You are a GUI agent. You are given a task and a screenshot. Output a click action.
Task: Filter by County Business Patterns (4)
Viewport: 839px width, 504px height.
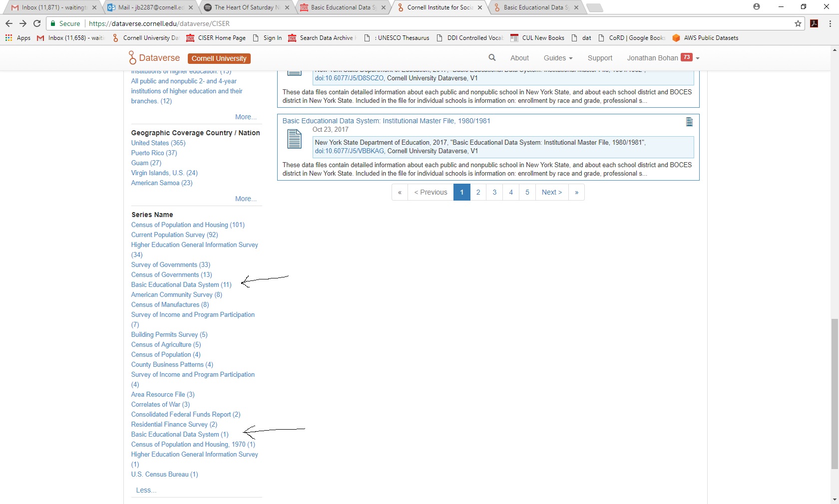(x=172, y=364)
